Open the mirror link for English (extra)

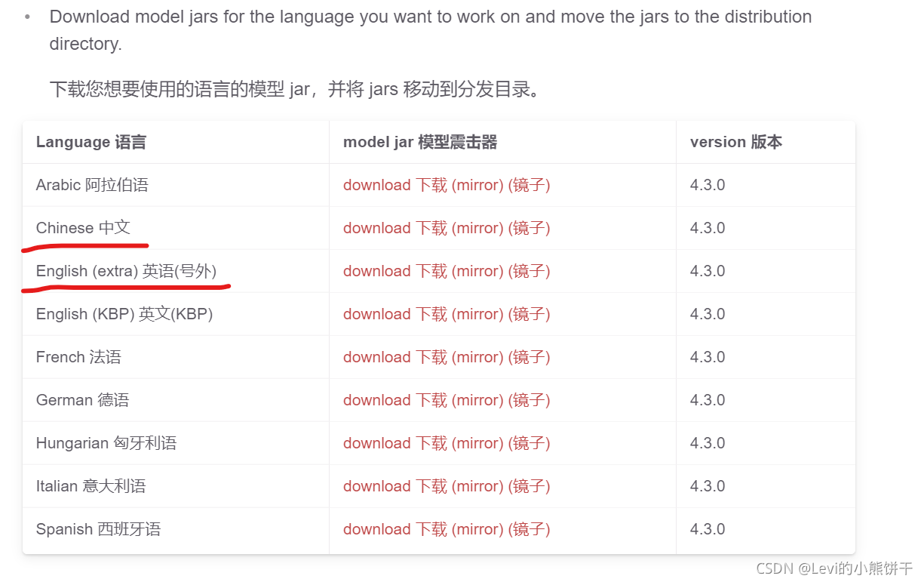[501, 271]
